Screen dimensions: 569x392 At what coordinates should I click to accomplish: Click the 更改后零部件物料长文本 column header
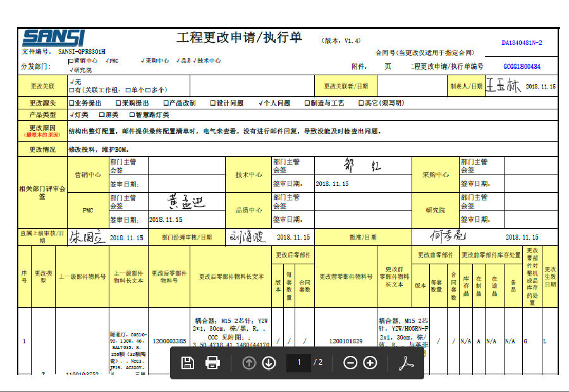231,276
